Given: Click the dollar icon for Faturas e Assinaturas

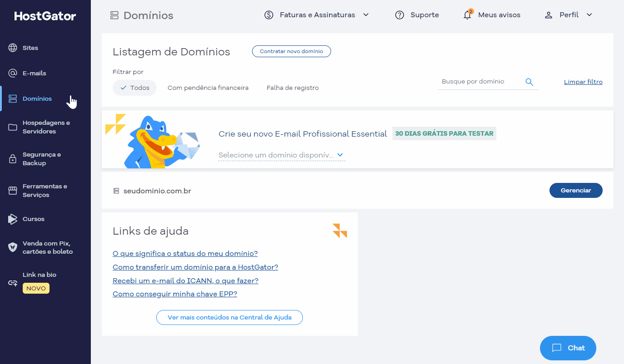Looking at the screenshot, I should click(269, 15).
